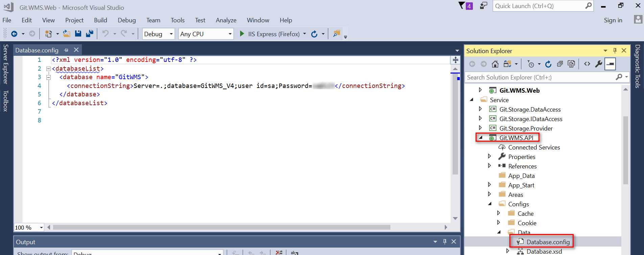Click the editor horizontal scrollbar thumb
The height and width of the screenshot is (255, 644).
(222, 227)
